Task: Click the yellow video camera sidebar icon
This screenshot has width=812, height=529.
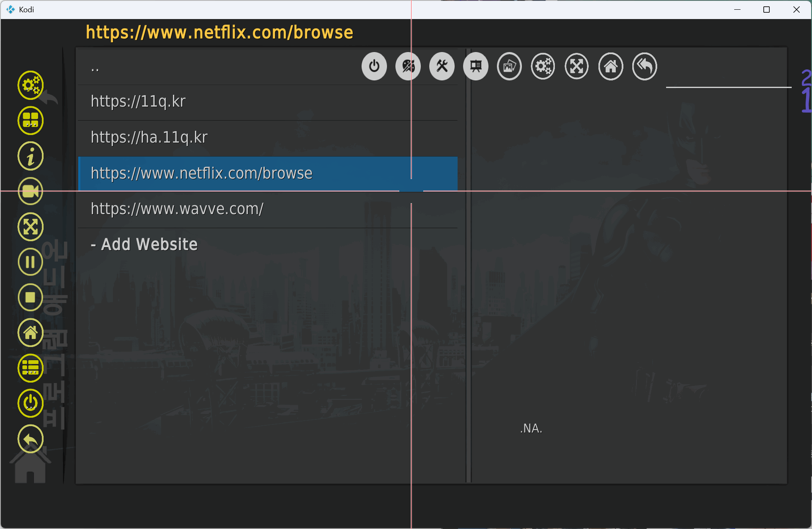Action: point(30,191)
